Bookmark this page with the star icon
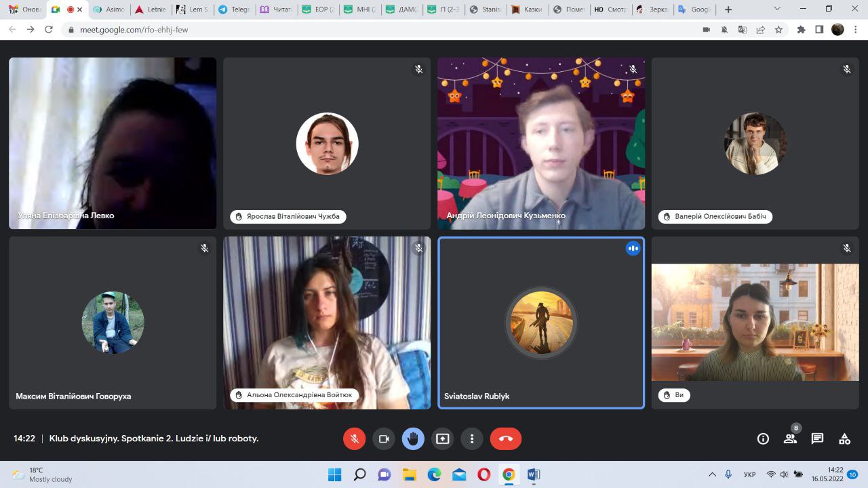Screen dimensions: 868x488 [x=778, y=30]
